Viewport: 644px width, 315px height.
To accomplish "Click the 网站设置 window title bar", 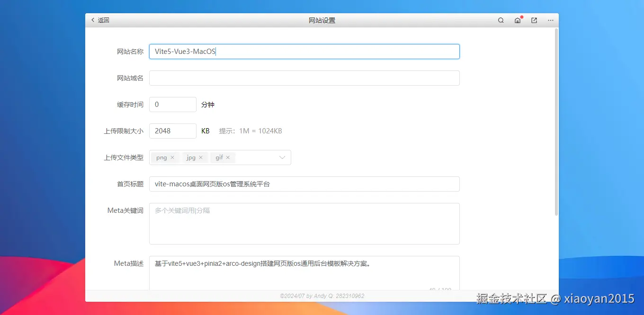I will [322, 20].
